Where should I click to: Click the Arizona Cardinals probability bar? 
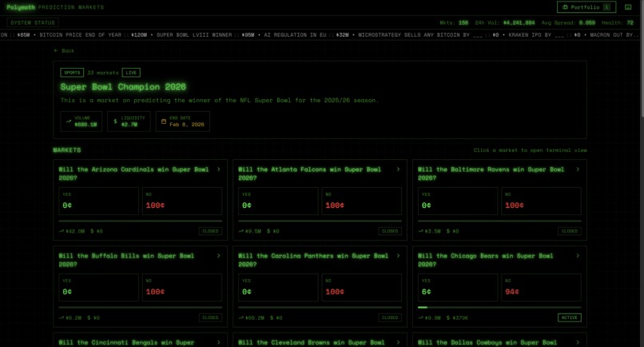pos(141,221)
